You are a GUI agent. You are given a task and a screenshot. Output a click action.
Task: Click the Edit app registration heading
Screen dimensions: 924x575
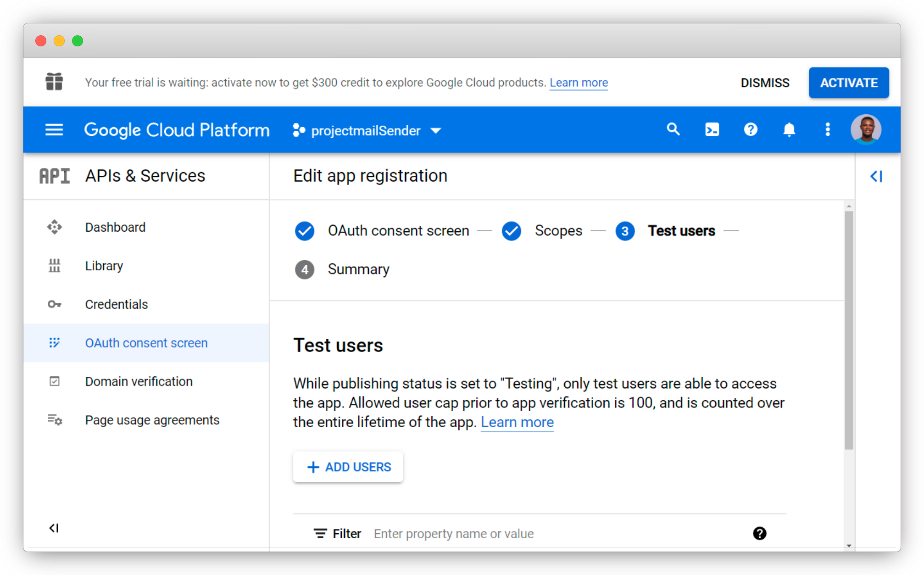click(x=370, y=176)
